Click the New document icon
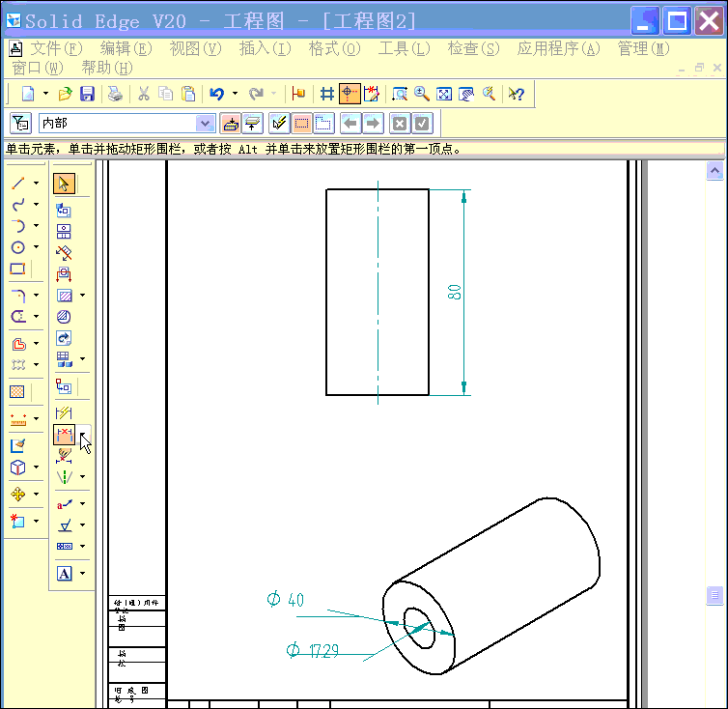Image resolution: width=728 pixels, height=709 pixels. pyautogui.click(x=28, y=94)
